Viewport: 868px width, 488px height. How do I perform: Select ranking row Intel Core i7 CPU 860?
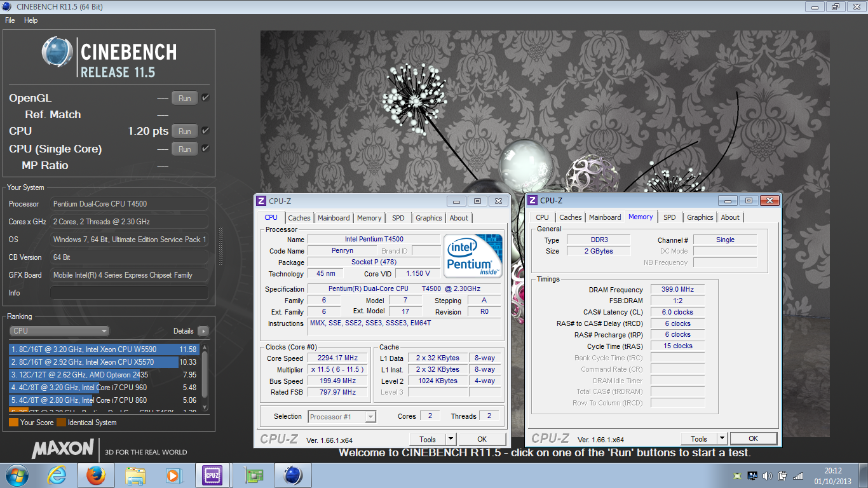[x=104, y=400]
